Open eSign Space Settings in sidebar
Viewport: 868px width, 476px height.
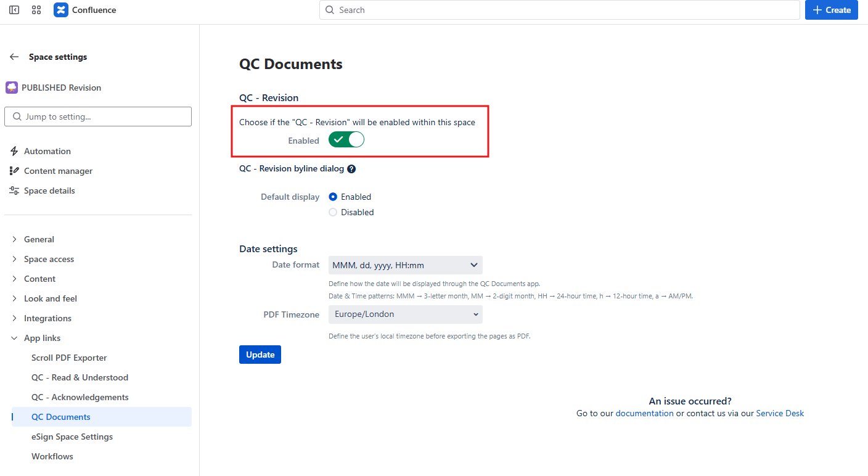72,437
